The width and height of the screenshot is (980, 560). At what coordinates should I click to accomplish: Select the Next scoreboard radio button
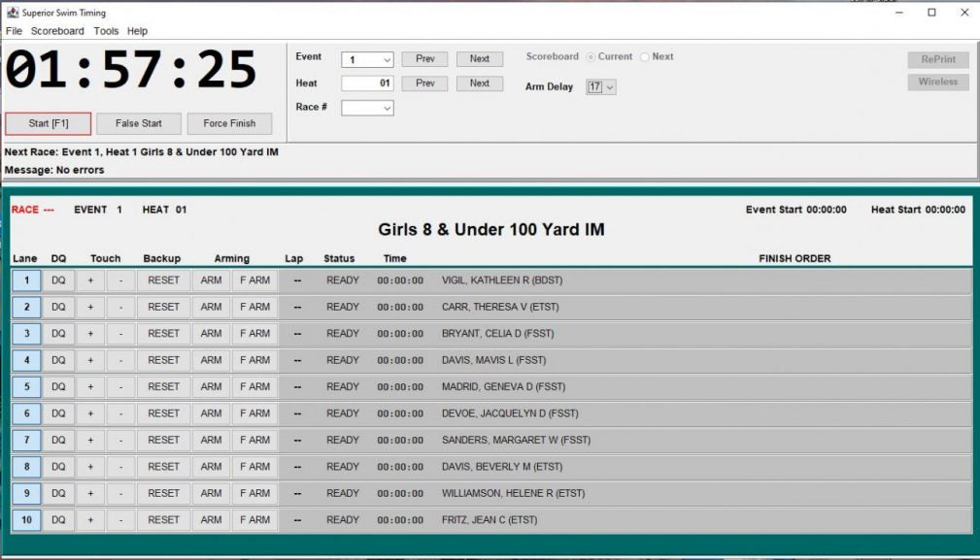click(645, 57)
